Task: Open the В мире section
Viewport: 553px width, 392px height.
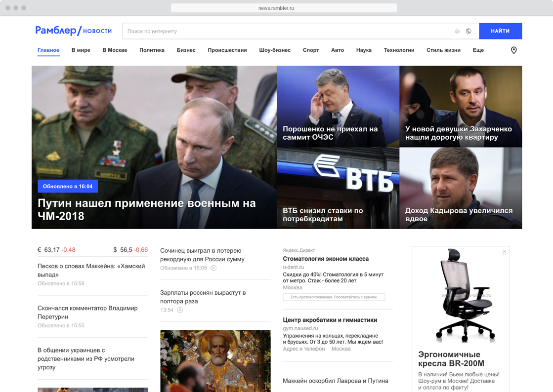Action: point(81,50)
